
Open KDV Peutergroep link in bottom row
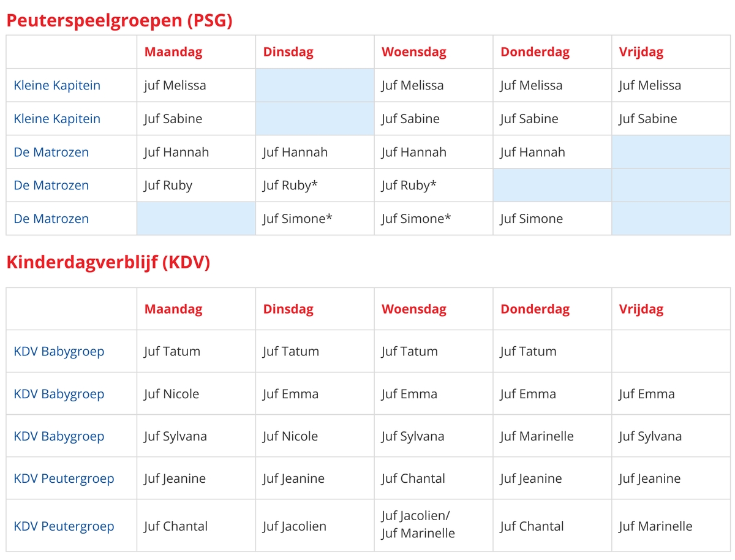coord(64,526)
